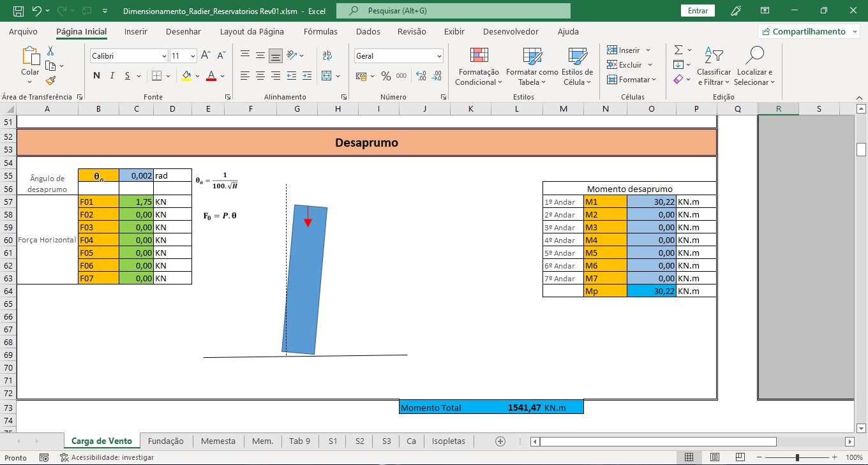Switch to the Dados ribbon tab

tap(368, 31)
